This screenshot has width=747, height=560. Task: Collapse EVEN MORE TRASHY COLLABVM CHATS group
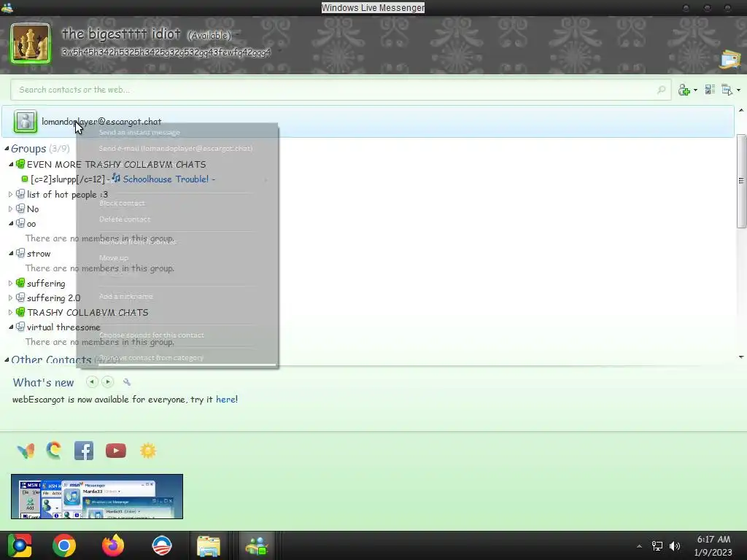point(10,164)
